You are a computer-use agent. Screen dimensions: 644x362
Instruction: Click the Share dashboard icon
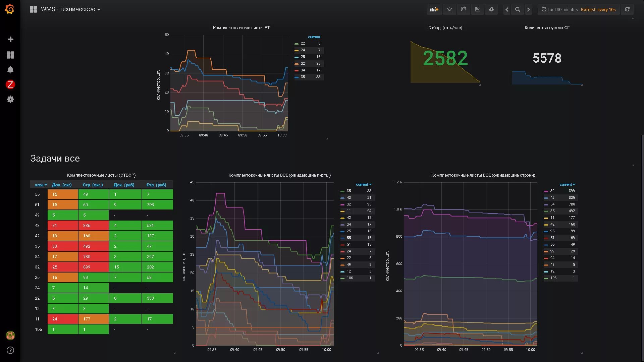click(x=464, y=9)
